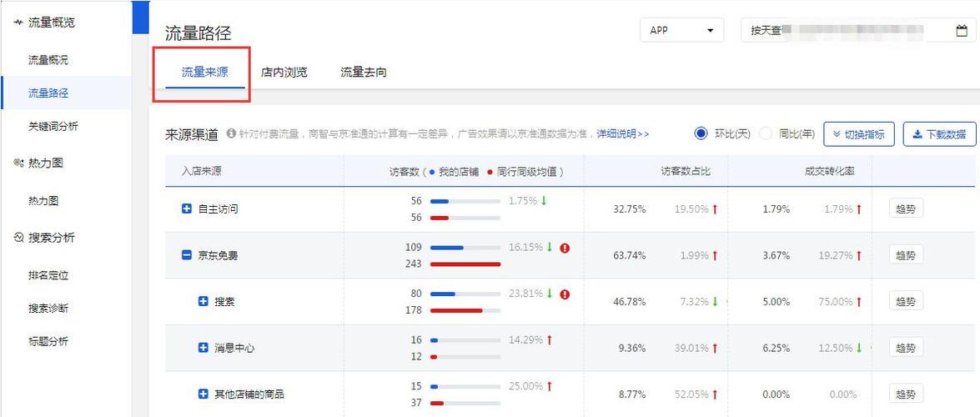Click red peer-average bar in 搜索 row
The image size is (980, 417).
tap(456, 310)
